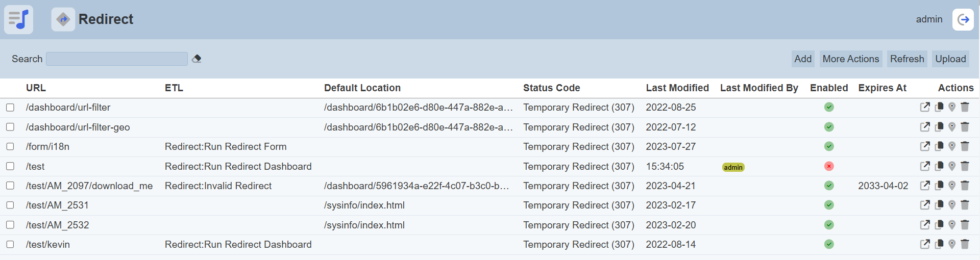The height and width of the screenshot is (260, 980).
Task: Click the Redirect module icon in header
Action: pyautogui.click(x=63, y=20)
